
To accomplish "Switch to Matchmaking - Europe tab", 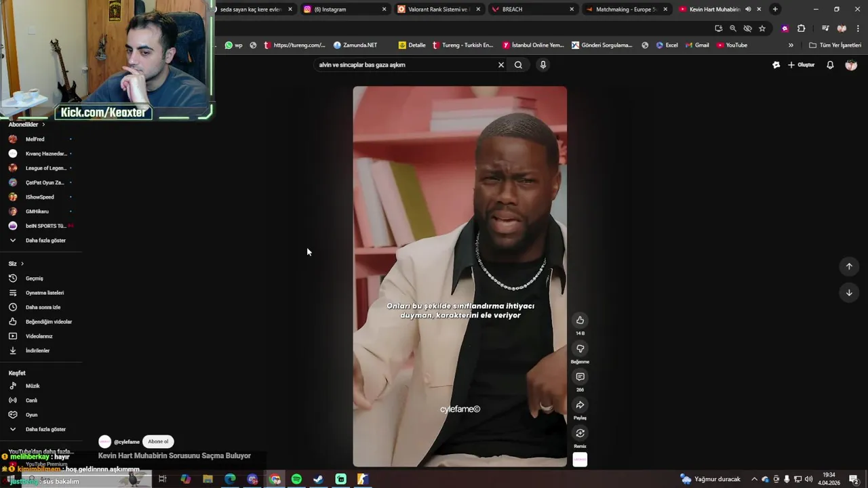I will [626, 9].
